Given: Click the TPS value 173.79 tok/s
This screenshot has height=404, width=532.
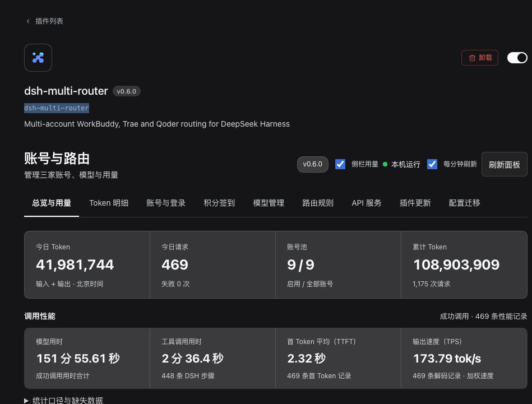Looking at the screenshot, I should (447, 359).
